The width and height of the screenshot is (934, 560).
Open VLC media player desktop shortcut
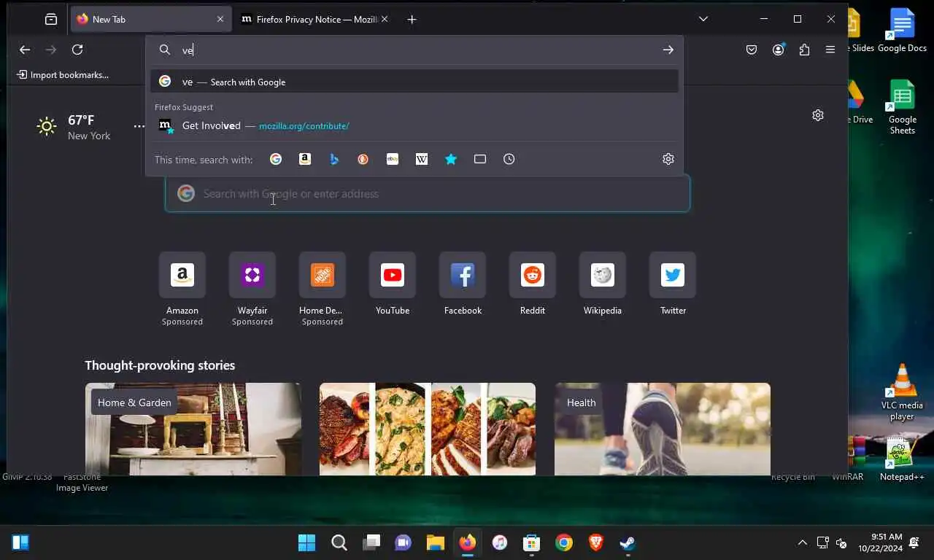[902, 392]
